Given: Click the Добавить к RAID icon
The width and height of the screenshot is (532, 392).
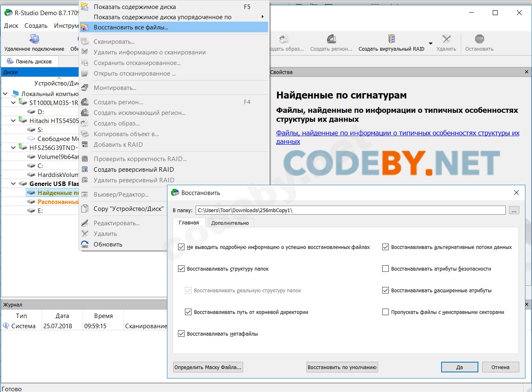Looking at the screenshot, I should [x=85, y=145].
